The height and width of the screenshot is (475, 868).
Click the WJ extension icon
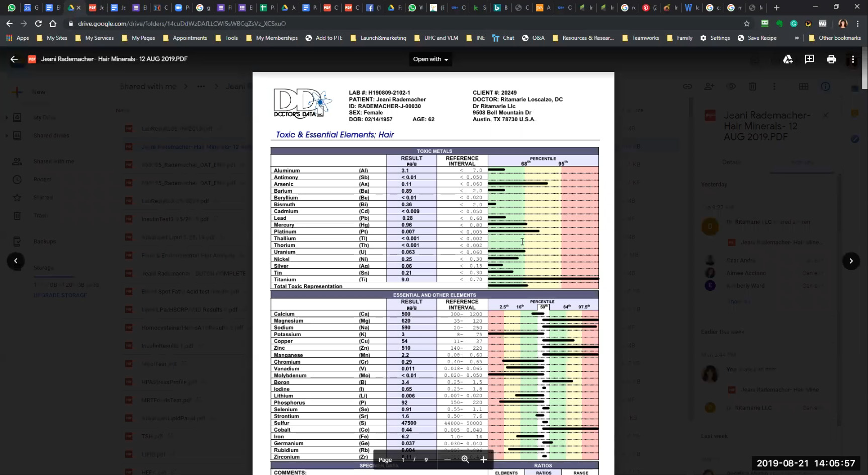823,24
